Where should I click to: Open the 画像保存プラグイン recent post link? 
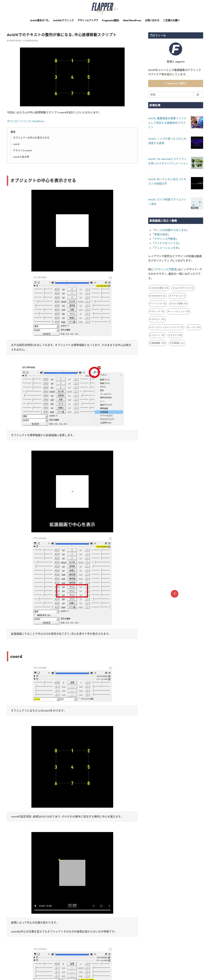tap(168, 122)
